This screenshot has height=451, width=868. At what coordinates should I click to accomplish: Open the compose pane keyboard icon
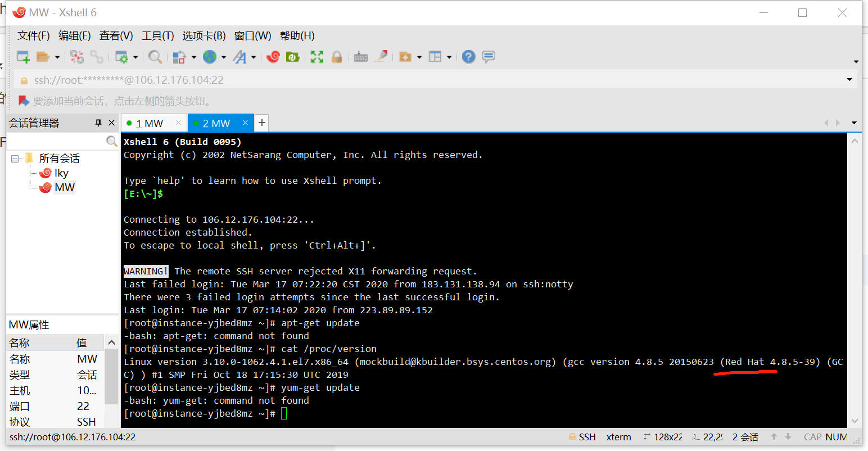(x=360, y=56)
